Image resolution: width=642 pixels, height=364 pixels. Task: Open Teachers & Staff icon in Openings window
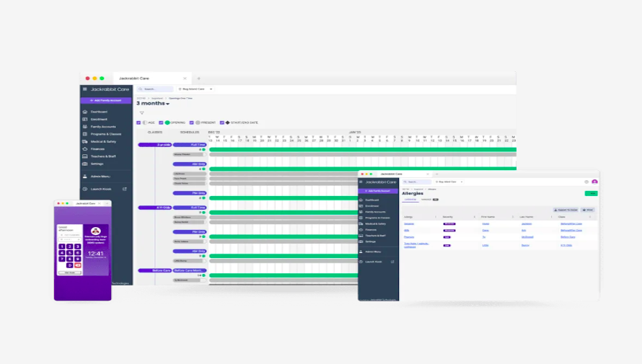(84, 156)
